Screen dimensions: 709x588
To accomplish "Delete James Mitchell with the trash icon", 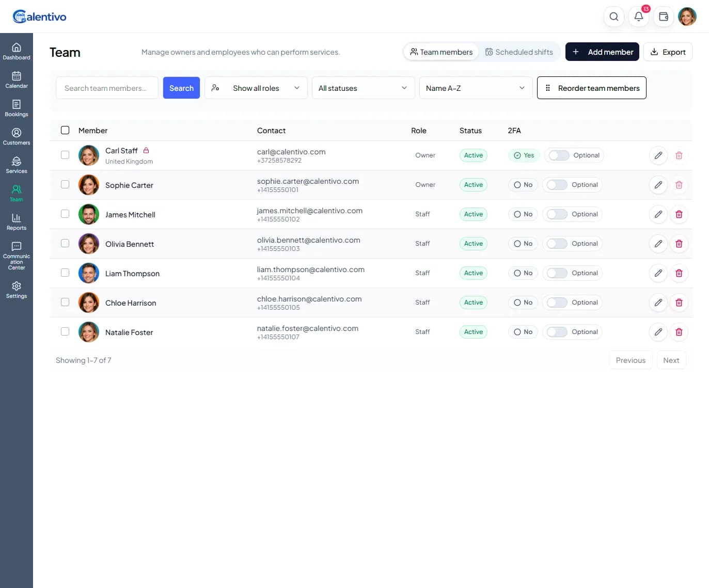I will pyautogui.click(x=679, y=214).
